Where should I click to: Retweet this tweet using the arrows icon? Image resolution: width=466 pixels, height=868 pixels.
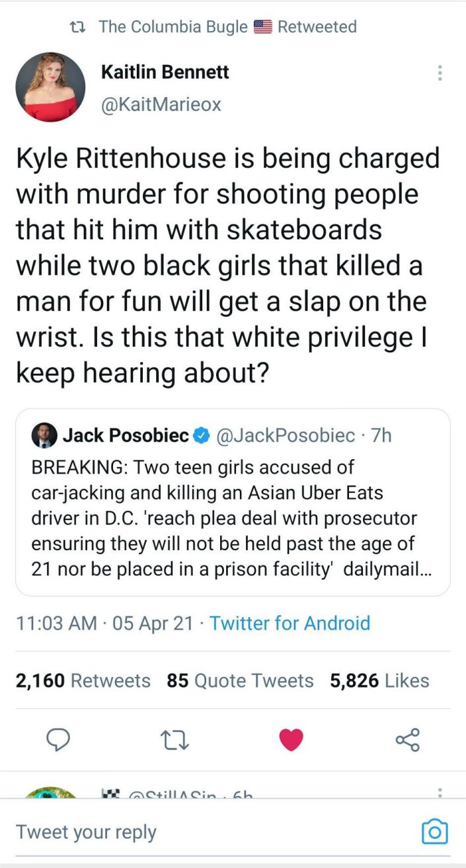point(176,739)
